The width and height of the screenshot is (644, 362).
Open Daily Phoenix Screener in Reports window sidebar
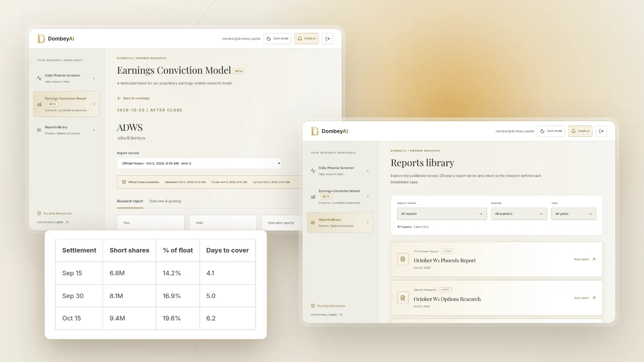point(340,171)
